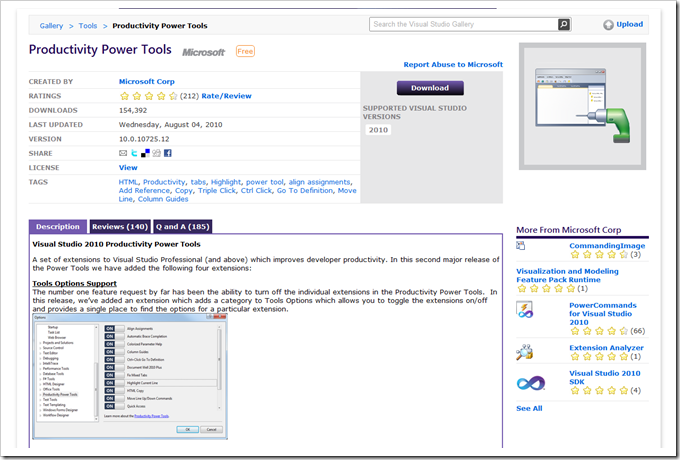
Task: Click the first rating star of Productivity Power Tools
Action: [x=124, y=96]
